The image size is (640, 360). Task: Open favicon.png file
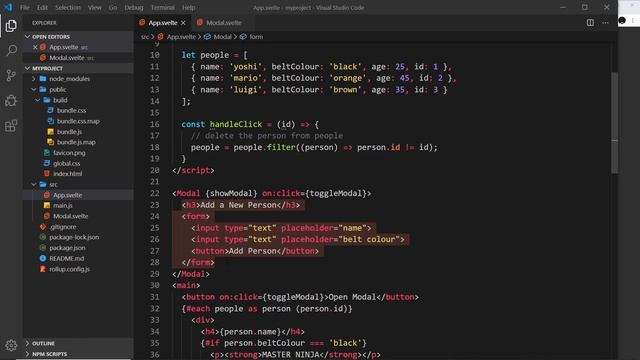click(x=69, y=153)
